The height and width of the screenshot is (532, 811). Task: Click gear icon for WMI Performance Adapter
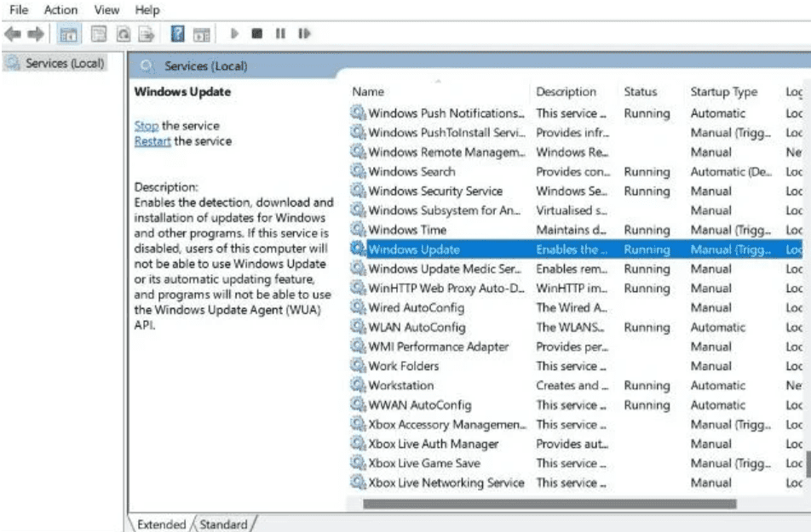pos(358,346)
